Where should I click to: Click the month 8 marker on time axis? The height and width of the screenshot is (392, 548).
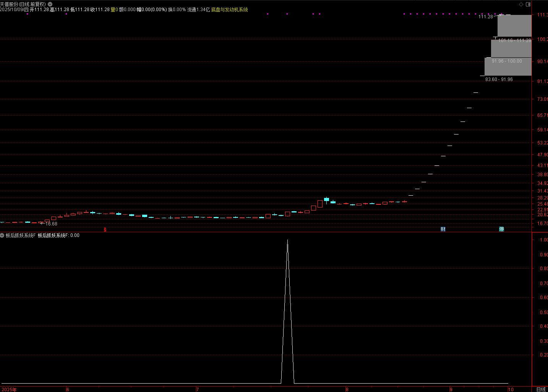(x=347, y=390)
